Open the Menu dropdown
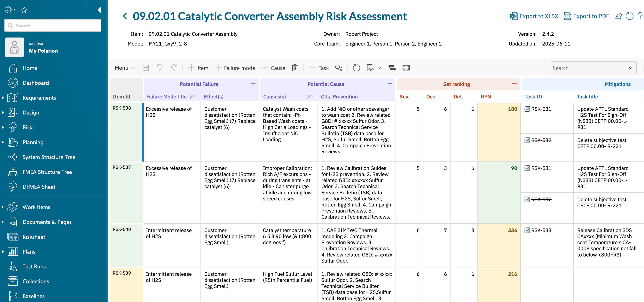This screenshot has width=644, height=302. click(x=125, y=68)
